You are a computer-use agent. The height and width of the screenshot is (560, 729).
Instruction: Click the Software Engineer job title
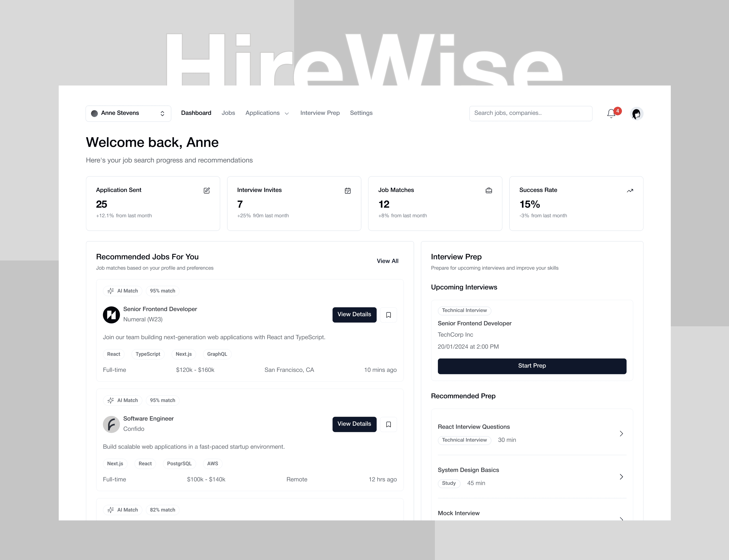click(148, 419)
